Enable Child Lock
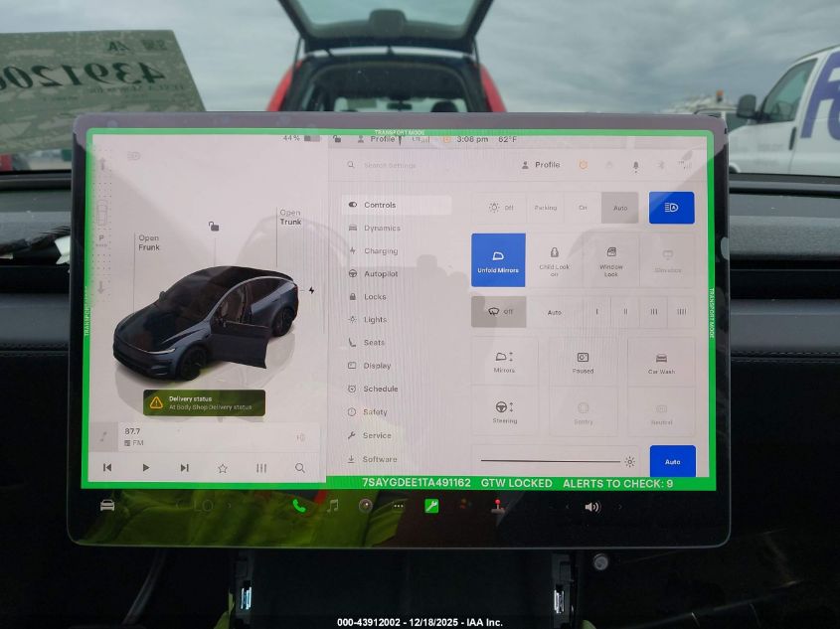840x629 pixels. pos(554,260)
